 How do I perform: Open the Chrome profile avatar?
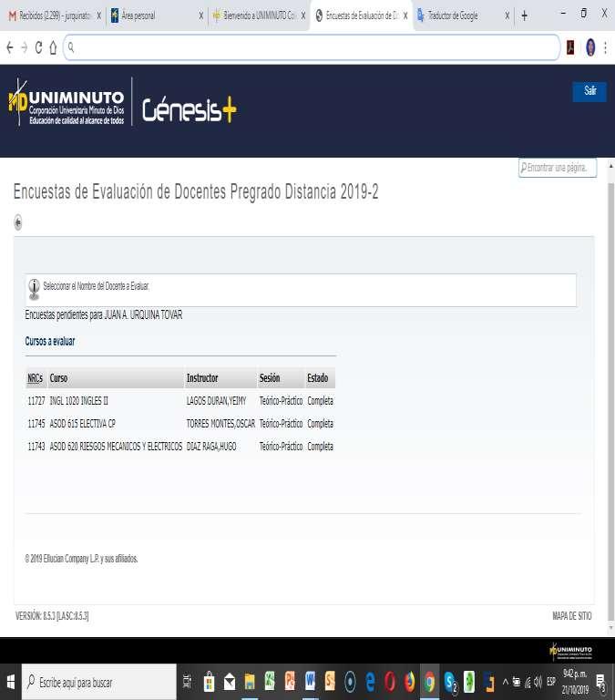(590, 47)
